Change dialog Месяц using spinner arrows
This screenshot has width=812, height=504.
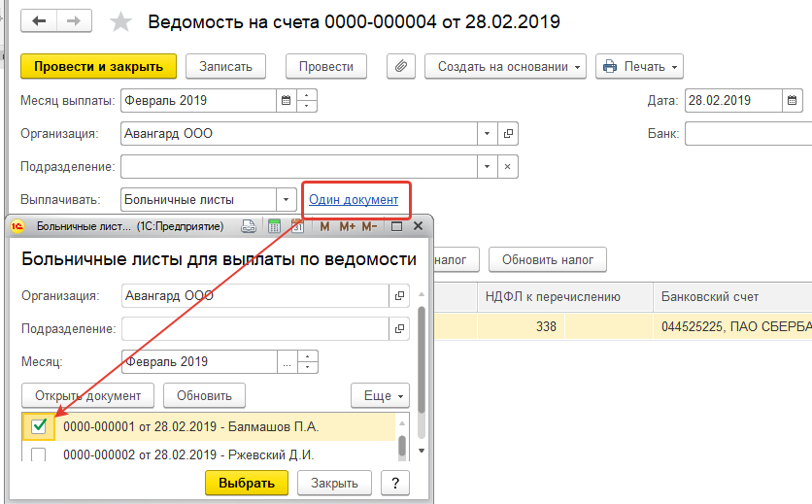pyautogui.click(x=308, y=362)
